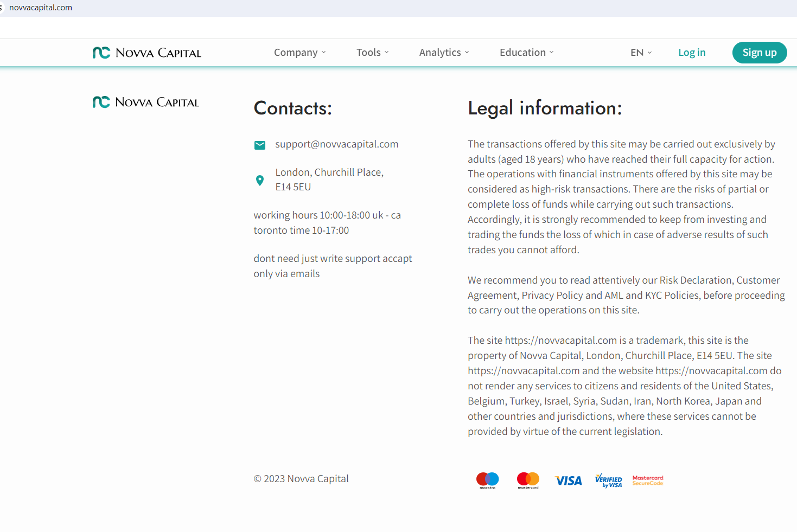Screen dimensions: 797x532
Task: Open the Tools dropdown menu
Action: point(373,53)
